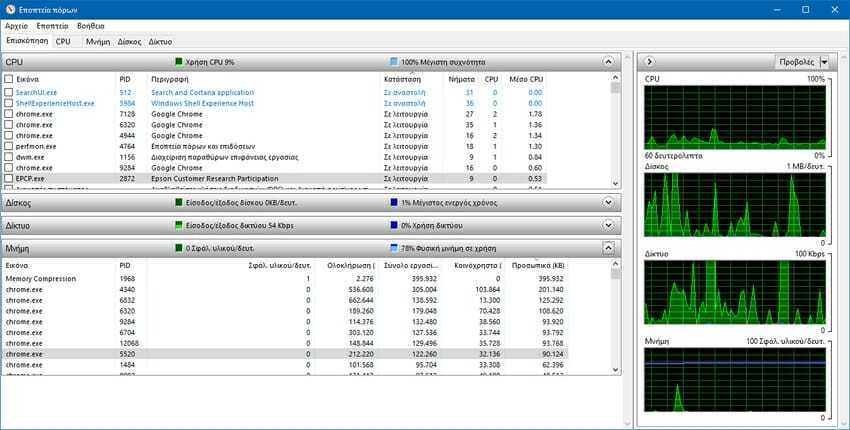Switch to the Δίσκος tab

(x=130, y=42)
